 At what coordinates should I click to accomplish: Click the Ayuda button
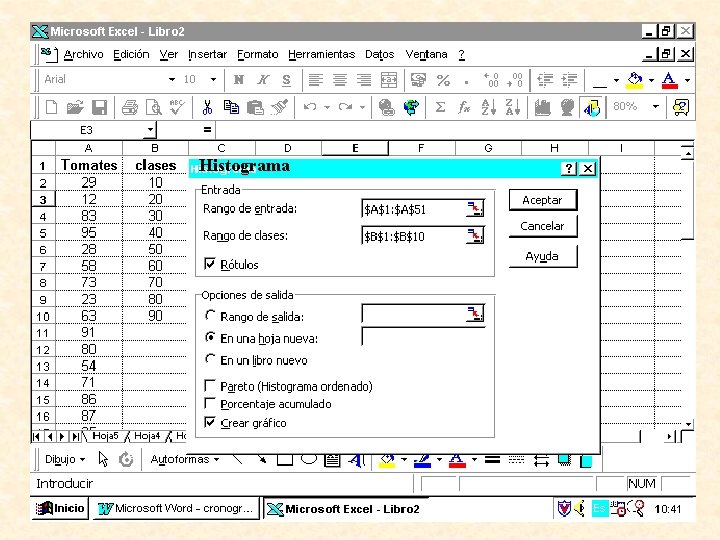[x=543, y=256]
